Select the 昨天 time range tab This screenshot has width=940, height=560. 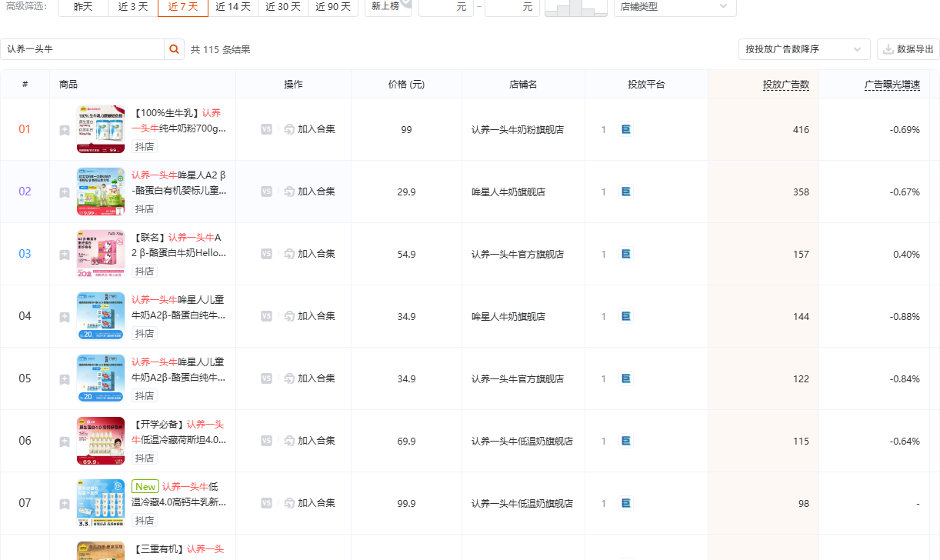83,6
